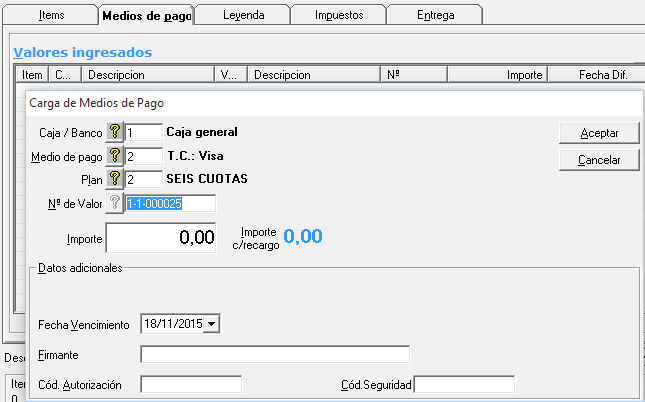Click the Datos adicionales group label
Screen dimensions: 645x402
pos(80,268)
